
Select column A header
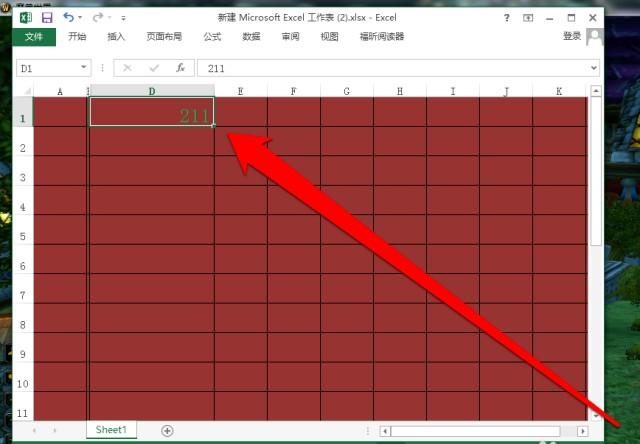pyautogui.click(x=60, y=91)
